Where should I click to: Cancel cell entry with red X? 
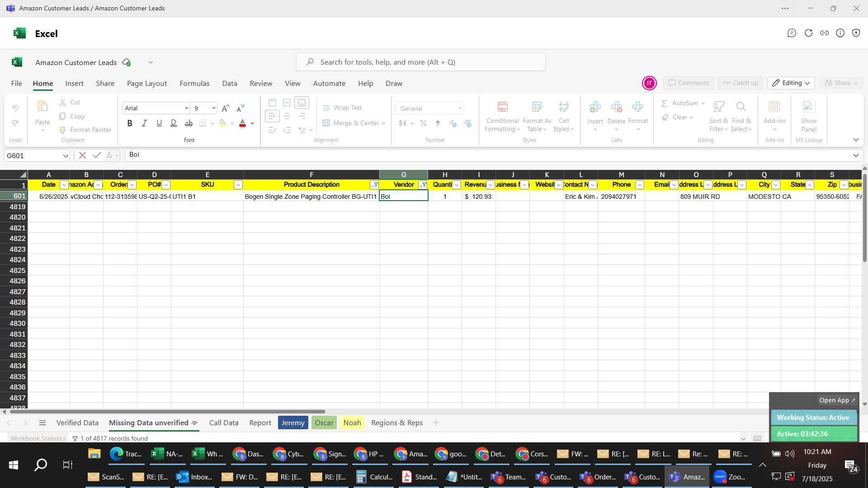(x=82, y=155)
